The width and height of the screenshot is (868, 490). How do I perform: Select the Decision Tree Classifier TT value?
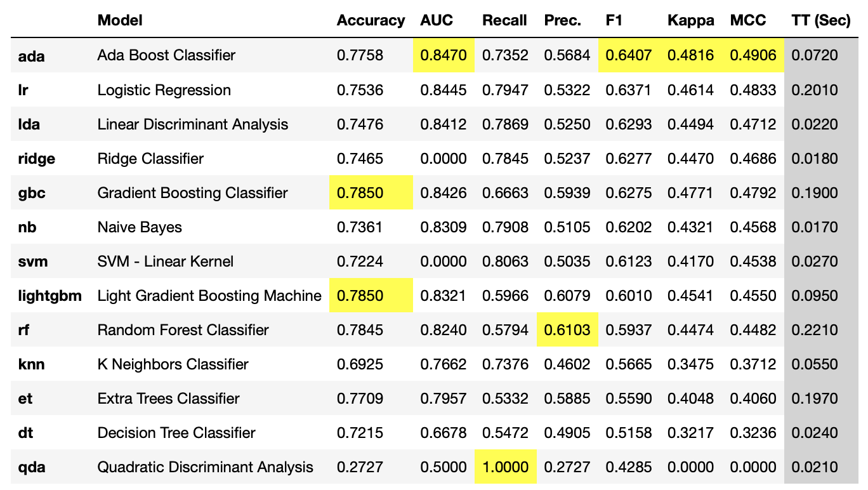coord(815,433)
